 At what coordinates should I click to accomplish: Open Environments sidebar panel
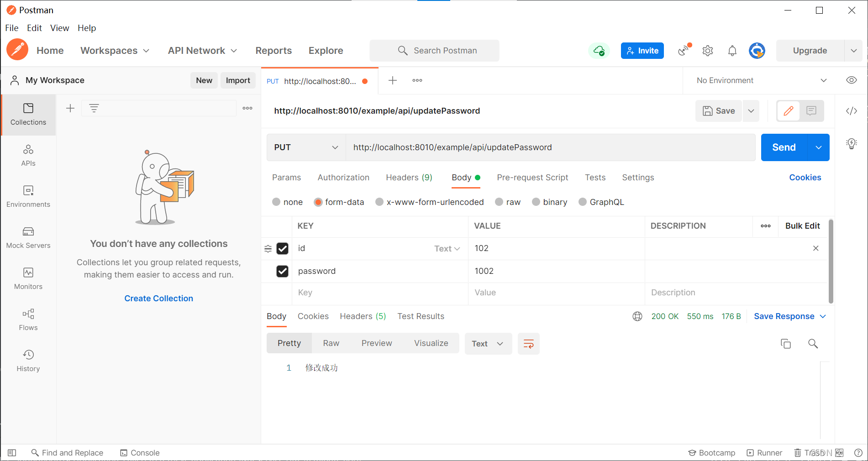pyautogui.click(x=28, y=197)
